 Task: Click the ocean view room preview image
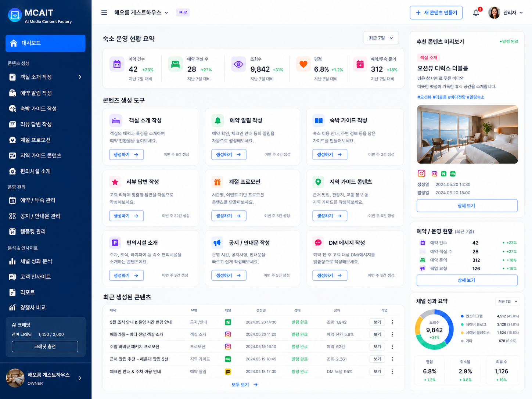467,134
